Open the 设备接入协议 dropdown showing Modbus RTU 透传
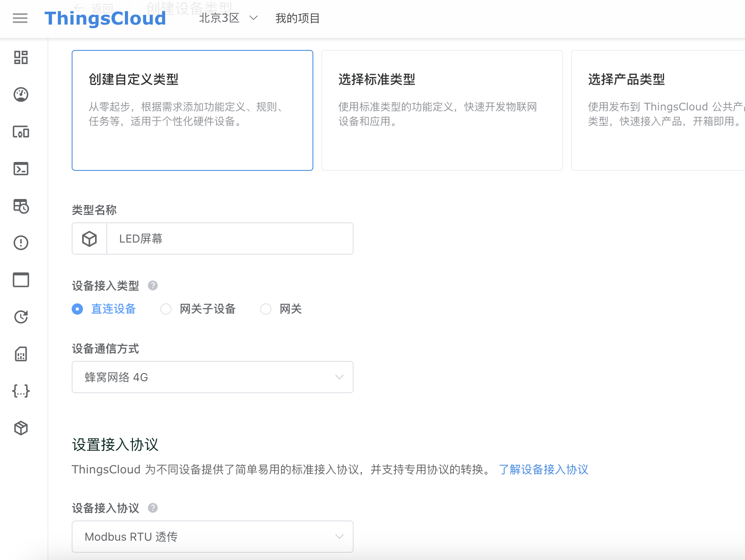Screen dimensions: 745x560 tap(213, 537)
